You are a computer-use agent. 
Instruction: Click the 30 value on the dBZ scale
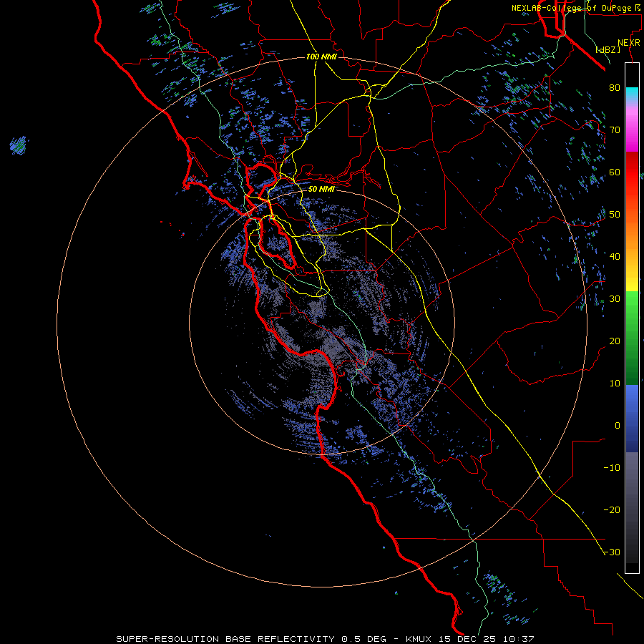click(x=615, y=298)
